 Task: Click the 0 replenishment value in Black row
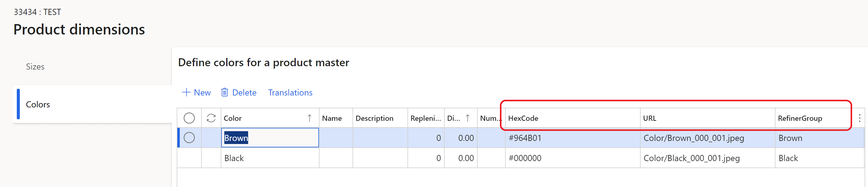click(438, 158)
